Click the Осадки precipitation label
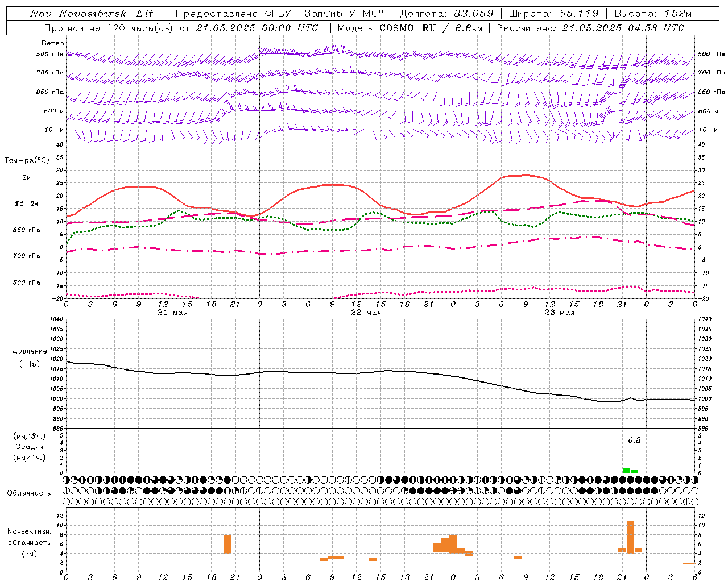 point(29,447)
